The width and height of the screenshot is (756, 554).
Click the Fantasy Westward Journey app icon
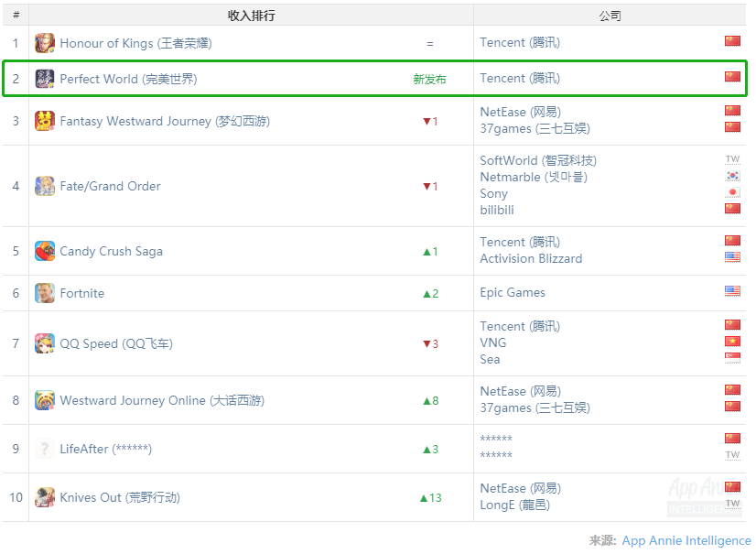click(45, 121)
